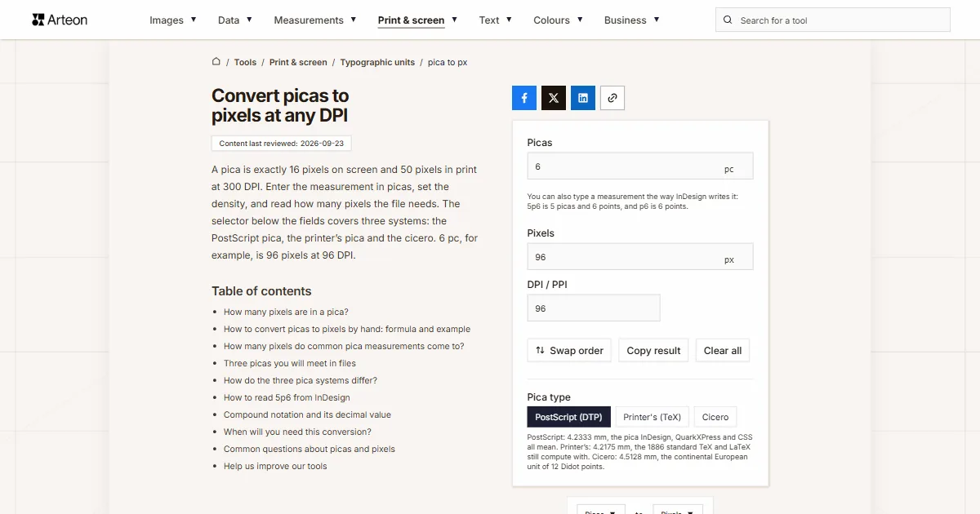
Task: Click the search magnifier icon
Action: 728,20
